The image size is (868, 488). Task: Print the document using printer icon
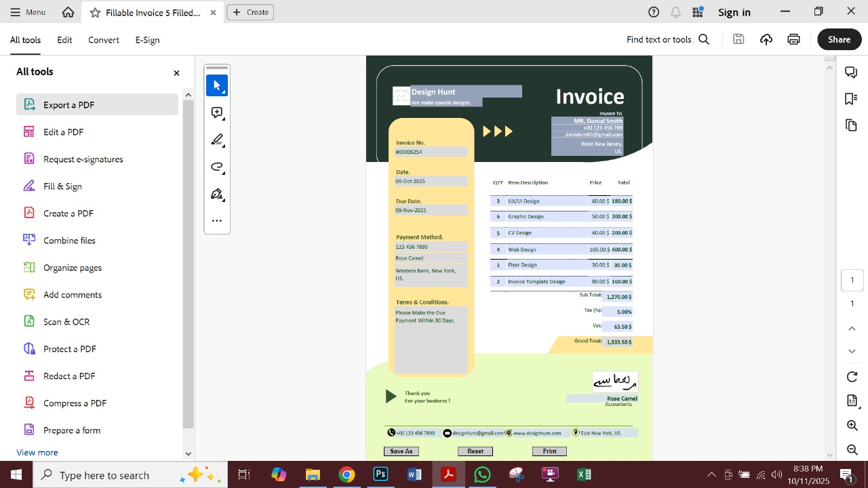coord(793,39)
